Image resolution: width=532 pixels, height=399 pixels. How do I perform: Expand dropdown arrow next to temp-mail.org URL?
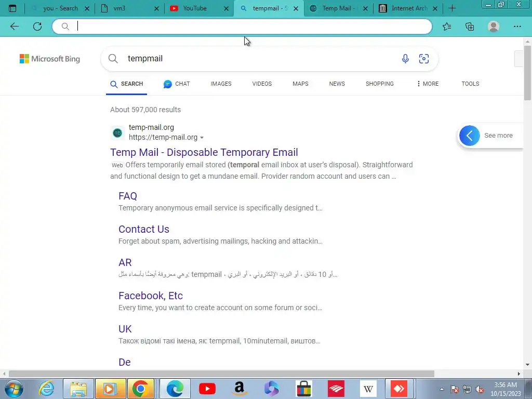(x=202, y=137)
